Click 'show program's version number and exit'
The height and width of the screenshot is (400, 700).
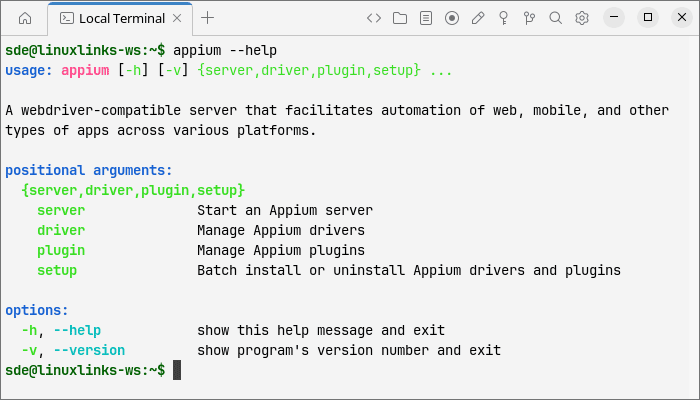(349, 350)
